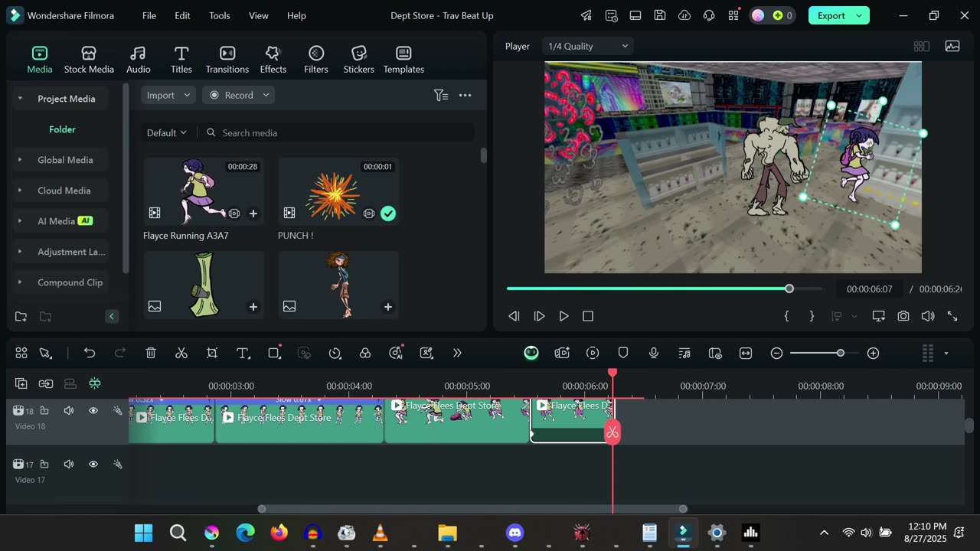Hide the Video 18 track
The image size is (980, 551).
[93, 411]
